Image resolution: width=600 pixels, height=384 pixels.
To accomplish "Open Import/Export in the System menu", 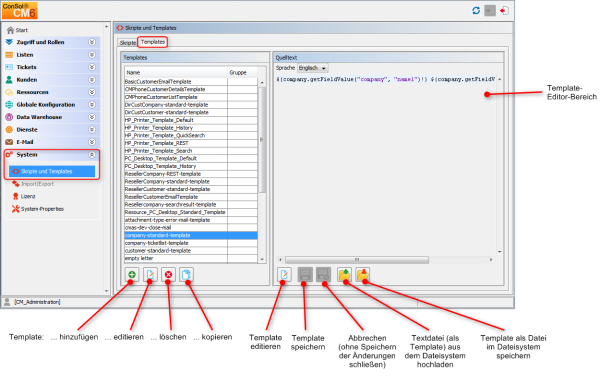I will point(37,184).
